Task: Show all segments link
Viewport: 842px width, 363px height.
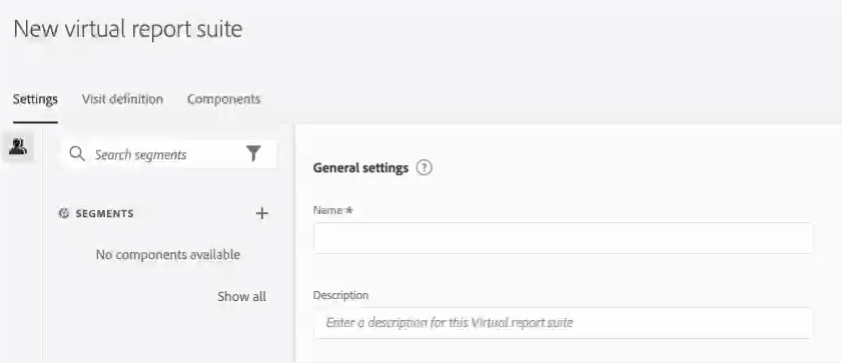Action: tap(242, 296)
